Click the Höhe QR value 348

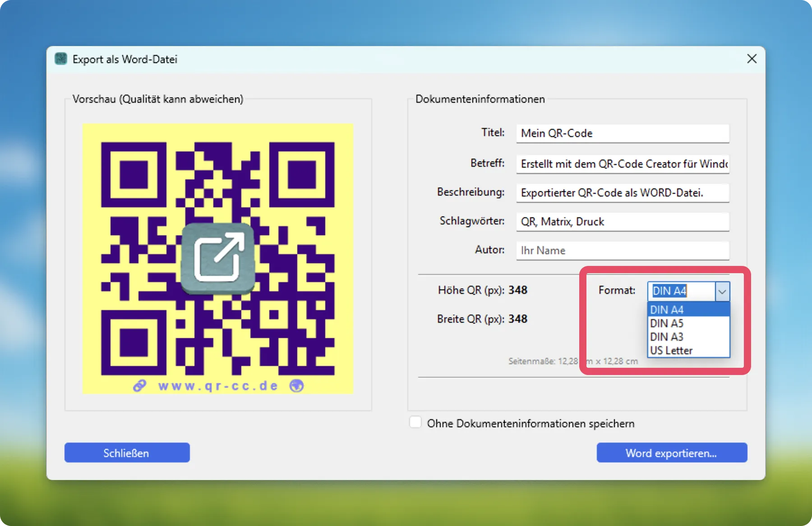click(518, 290)
